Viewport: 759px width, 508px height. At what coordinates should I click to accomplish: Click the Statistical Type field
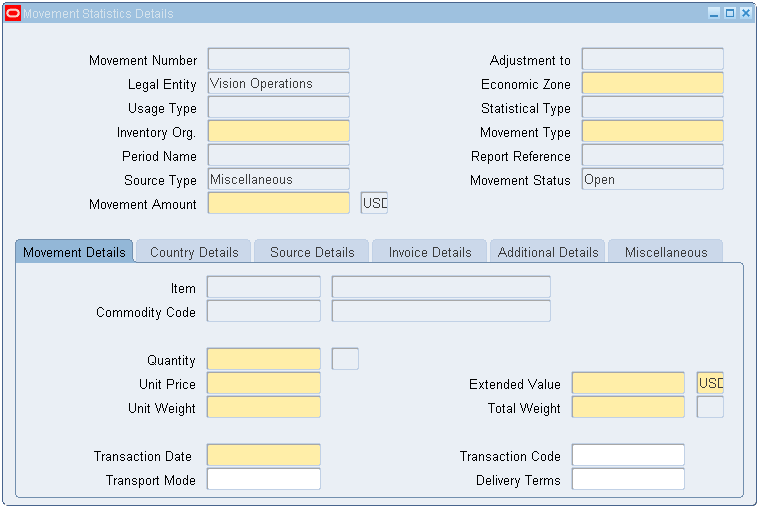click(653, 107)
